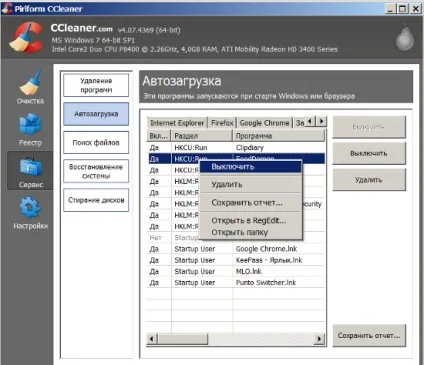The height and width of the screenshot is (365, 424).
Task: Open the Сервис tools section
Action: (30, 171)
